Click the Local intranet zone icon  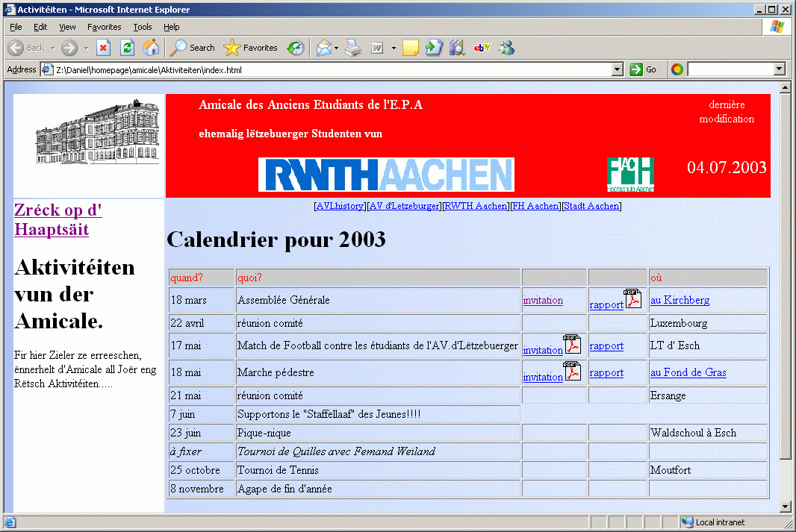pos(688,522)
